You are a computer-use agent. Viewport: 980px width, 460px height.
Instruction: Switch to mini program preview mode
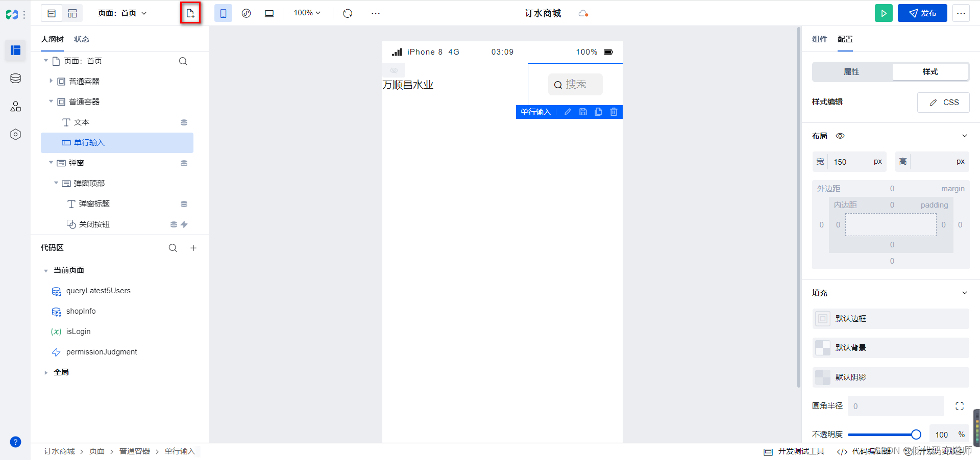pos(246,13)
